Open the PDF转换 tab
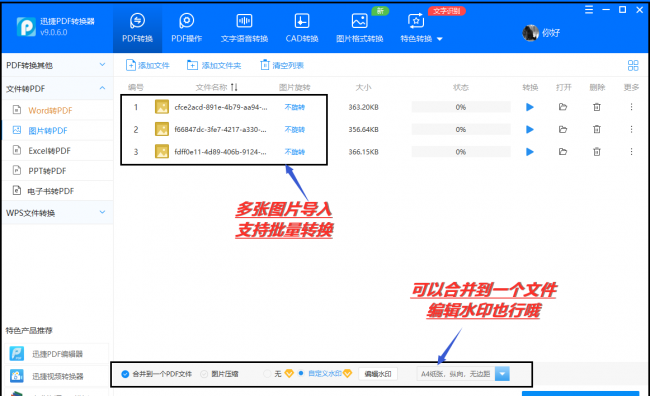 tap(137, 29)
